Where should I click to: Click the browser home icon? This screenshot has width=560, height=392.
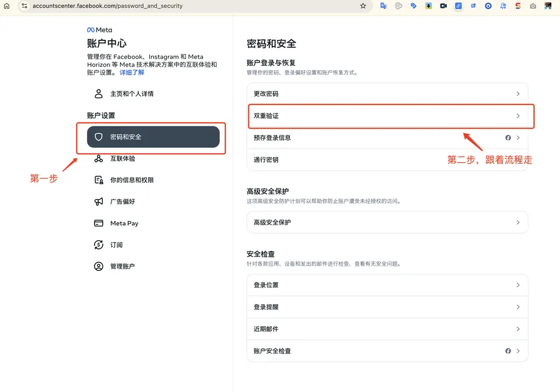pyautogui.click(x=6, y=6)
